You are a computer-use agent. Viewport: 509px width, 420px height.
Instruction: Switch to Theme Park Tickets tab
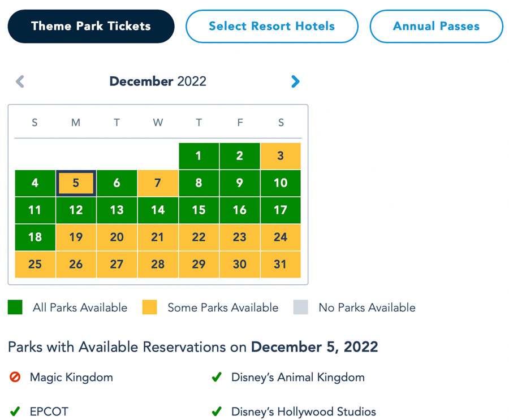click(91, 26)
